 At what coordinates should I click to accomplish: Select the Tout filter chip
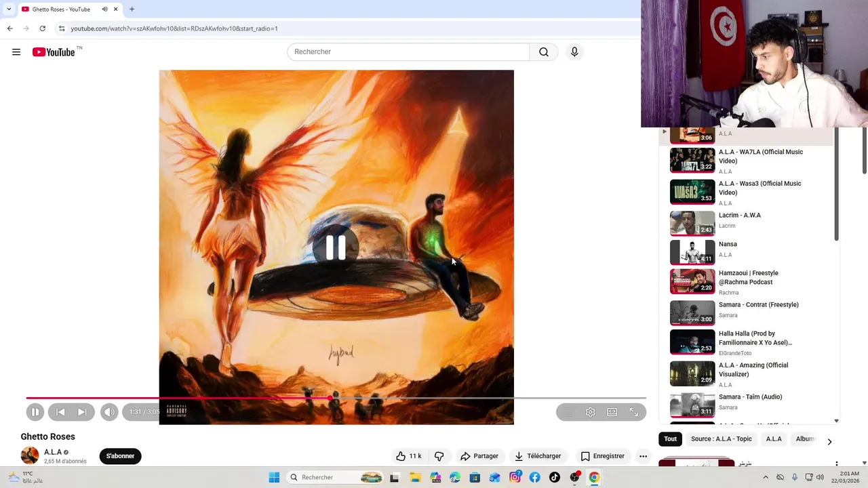click(x=670, y=439)
